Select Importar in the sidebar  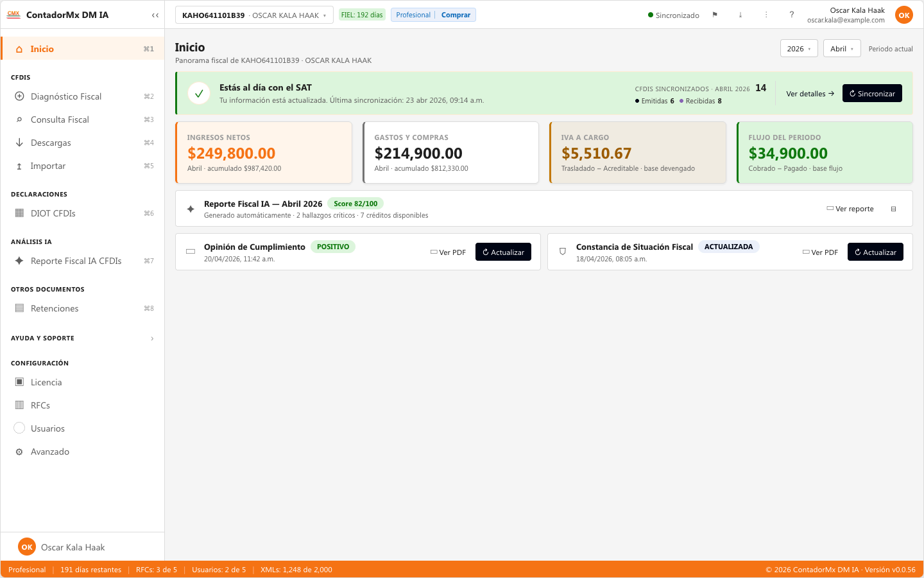[x=83, y=166]
